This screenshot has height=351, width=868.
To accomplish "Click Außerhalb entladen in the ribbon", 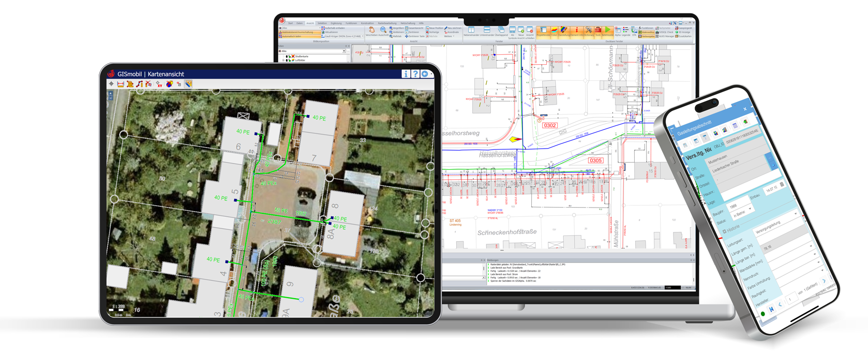I will tap(333, 28).
